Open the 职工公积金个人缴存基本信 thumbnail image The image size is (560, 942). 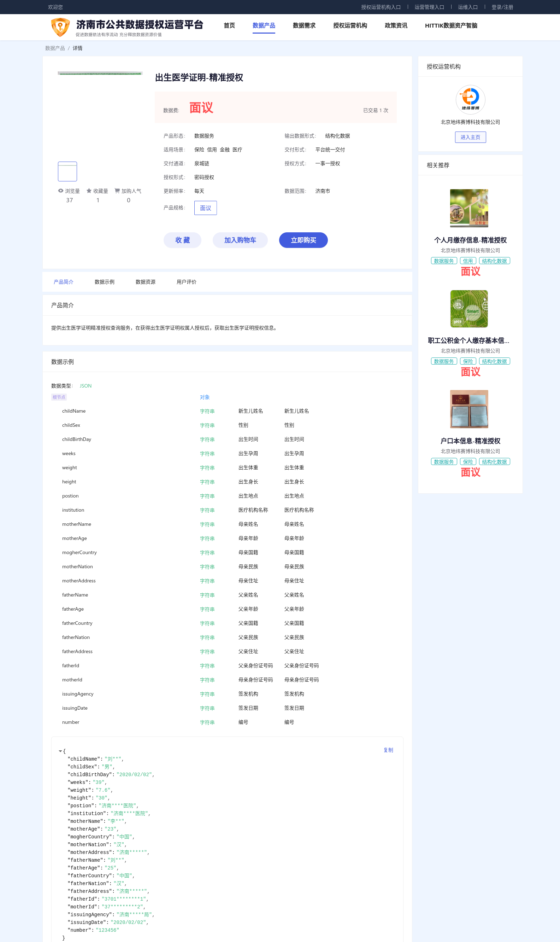pos(469,308)
